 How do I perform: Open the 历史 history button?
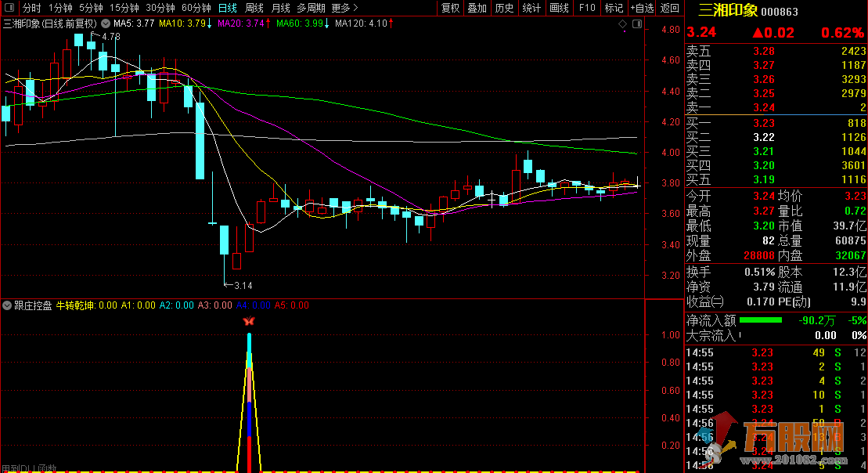(x=504, y=8)
